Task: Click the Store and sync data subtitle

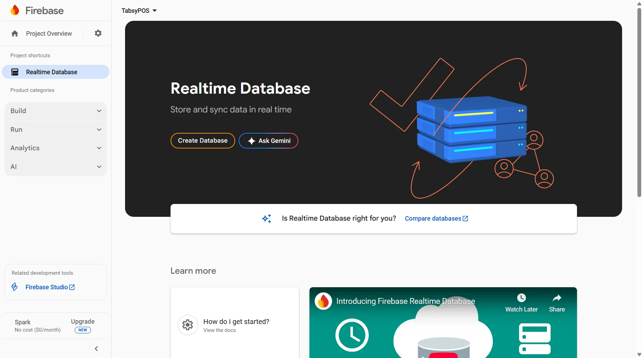Action: (x=231, y=110)
